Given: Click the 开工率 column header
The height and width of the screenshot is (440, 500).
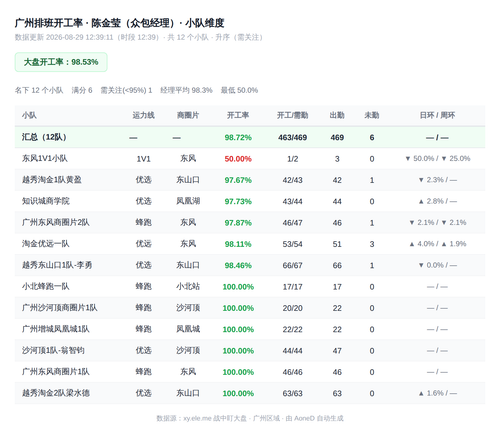Looking at the screenshot, I should [x=238, y=115].
